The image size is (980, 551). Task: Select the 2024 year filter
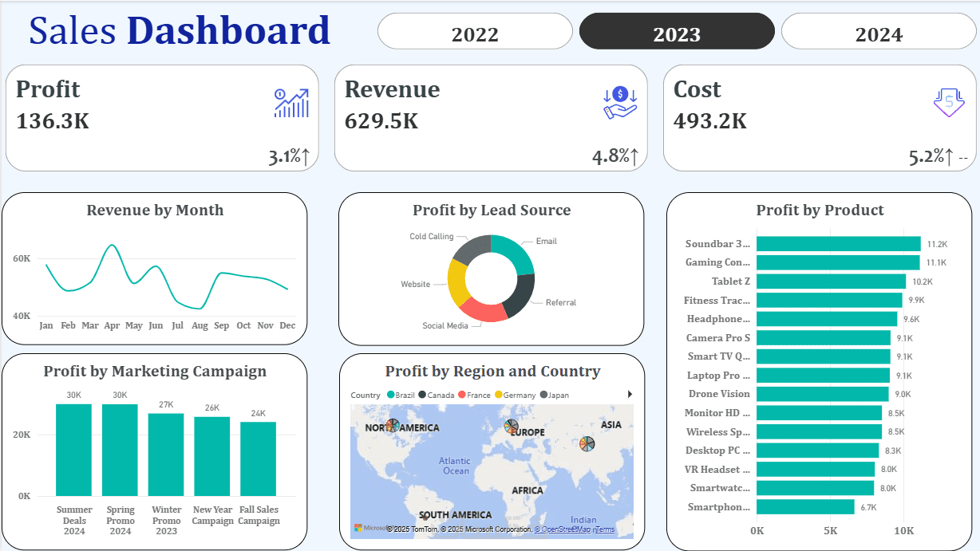(879, 31)
